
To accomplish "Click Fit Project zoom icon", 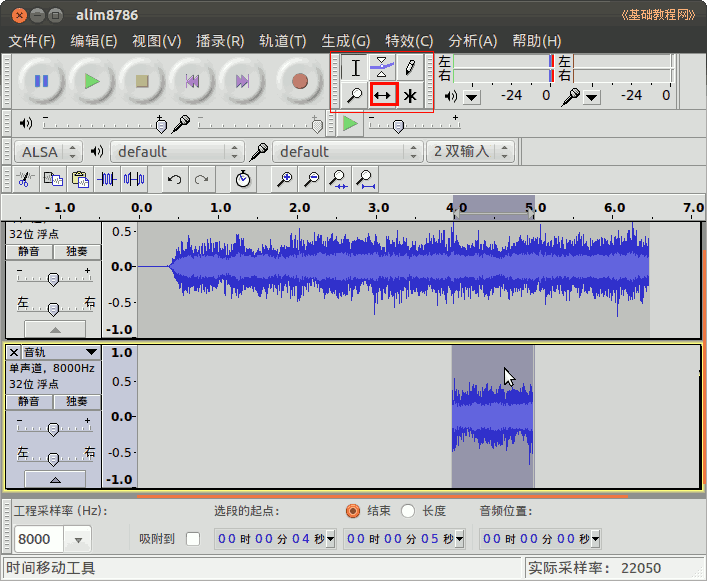I will point(365,179).
